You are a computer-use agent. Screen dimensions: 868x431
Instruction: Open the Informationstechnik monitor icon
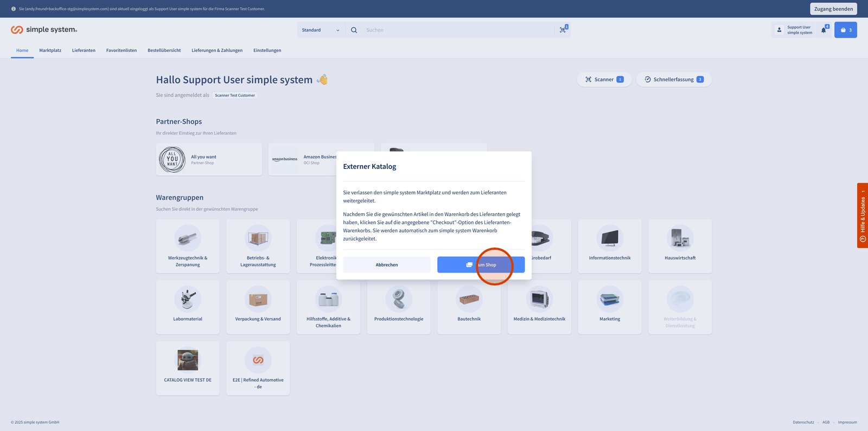point(610,238)
